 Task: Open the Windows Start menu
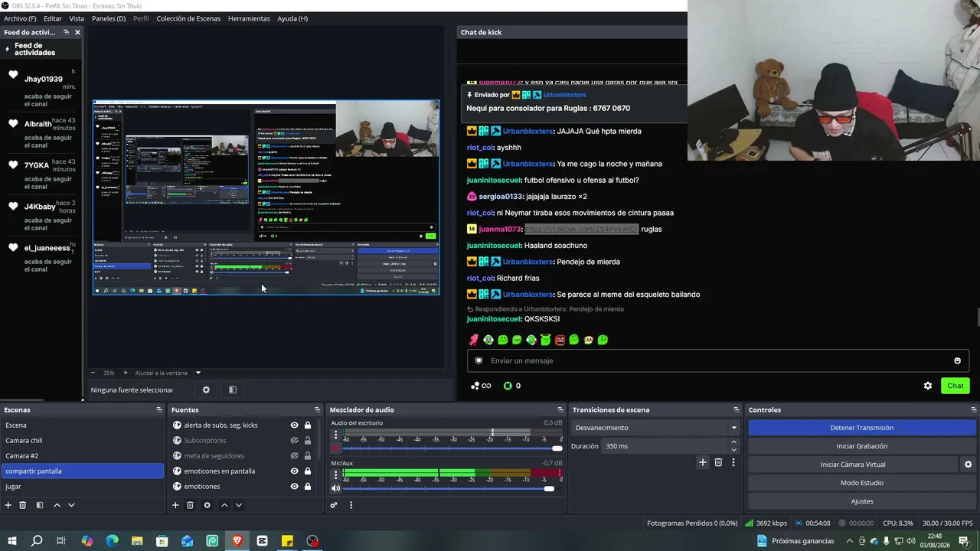pyautogui.click(x=12, y=541)
